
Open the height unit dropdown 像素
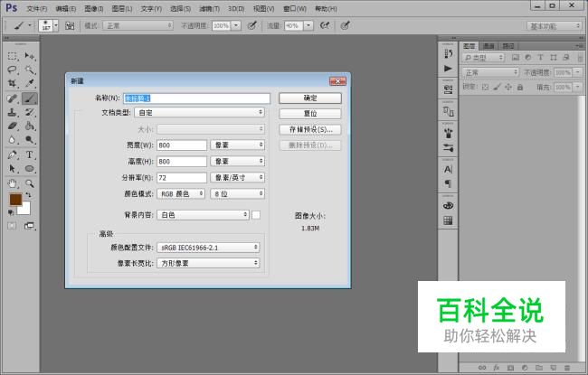click(237, 161)
